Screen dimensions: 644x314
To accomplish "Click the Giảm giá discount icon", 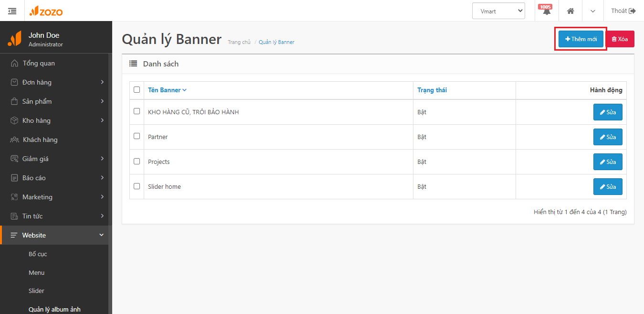I will (14, 159).
